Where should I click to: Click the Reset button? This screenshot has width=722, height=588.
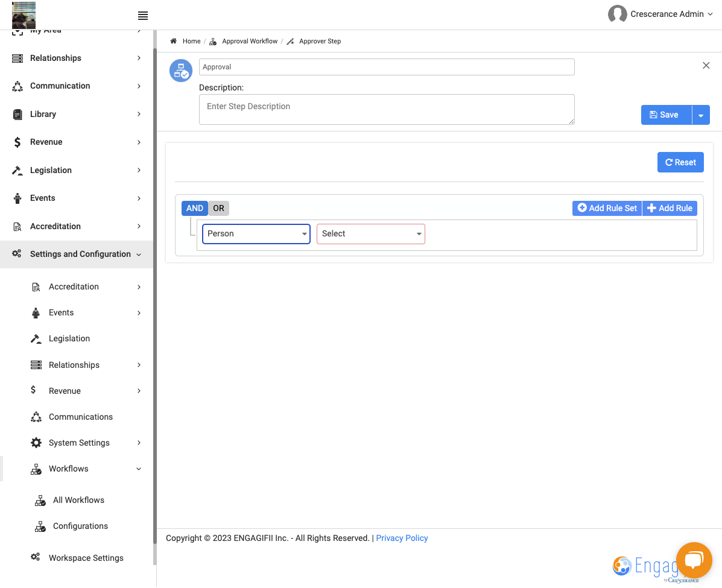pyautogui.click(x=680, y=163)
